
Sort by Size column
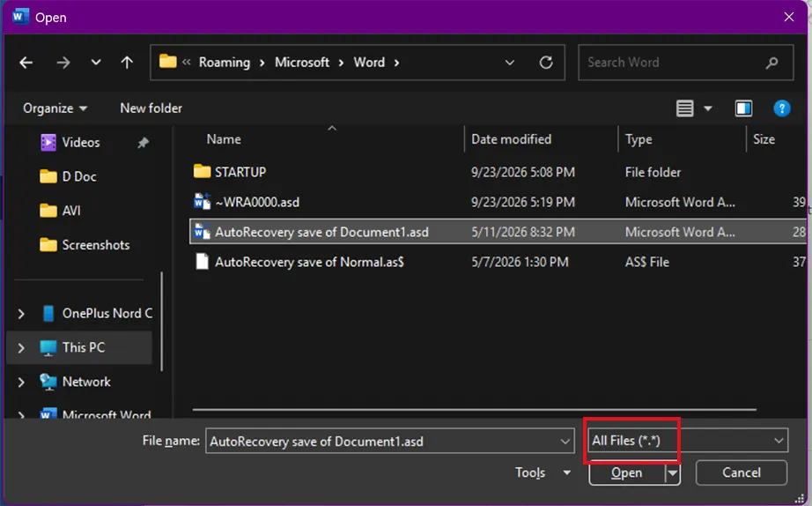pyautogui.click(x=764, y=139)
